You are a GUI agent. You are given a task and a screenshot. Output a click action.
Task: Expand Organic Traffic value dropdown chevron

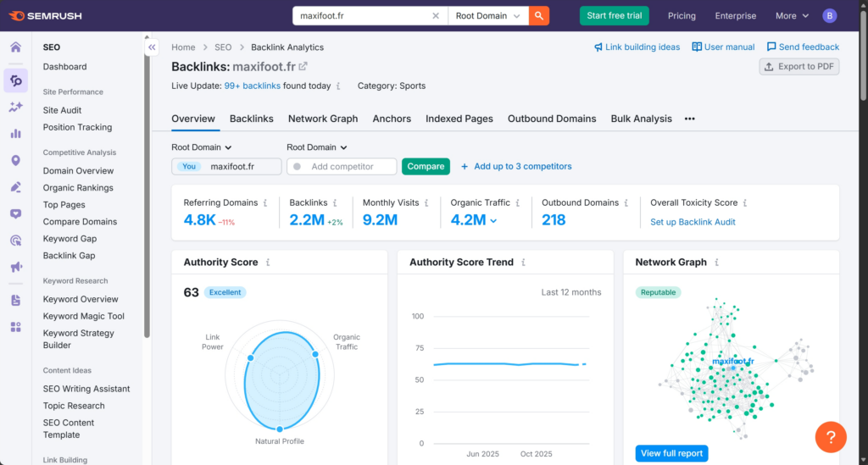[x=493, y=220]
